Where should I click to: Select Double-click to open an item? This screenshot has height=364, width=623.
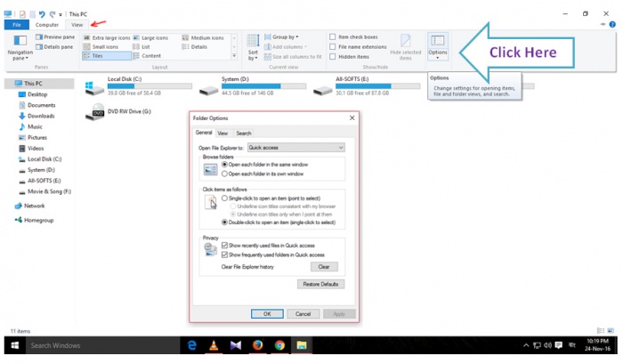[224, 222]
